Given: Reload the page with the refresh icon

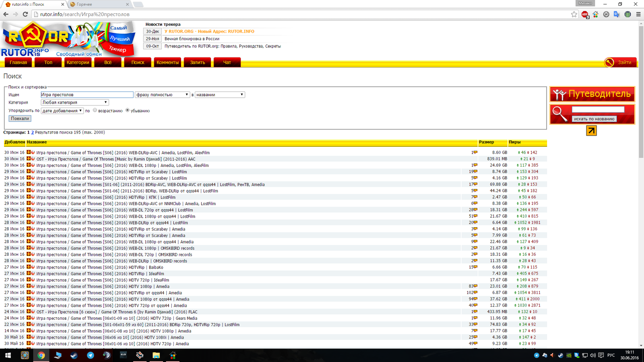Looking at the screenshot, I should tap(25, 14).
